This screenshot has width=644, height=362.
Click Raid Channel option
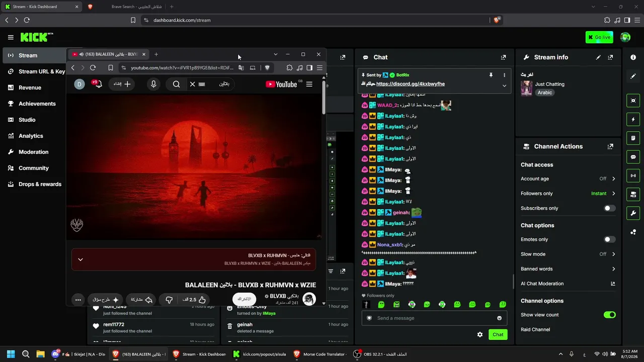tap(535, 329)
